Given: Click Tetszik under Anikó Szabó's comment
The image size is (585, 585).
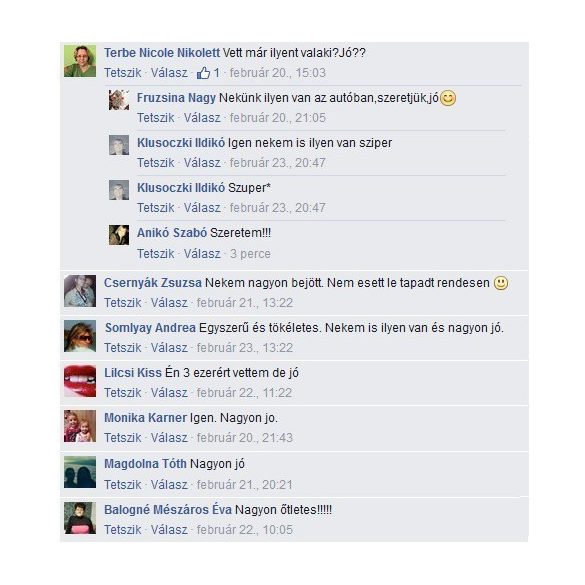Looking at the screenshot, I should coord(156,254).
